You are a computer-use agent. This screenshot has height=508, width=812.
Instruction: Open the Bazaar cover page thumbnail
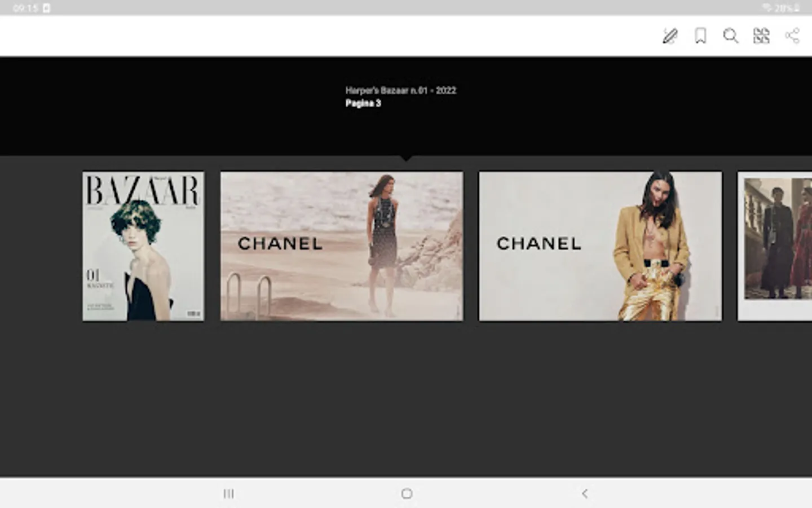143,246
